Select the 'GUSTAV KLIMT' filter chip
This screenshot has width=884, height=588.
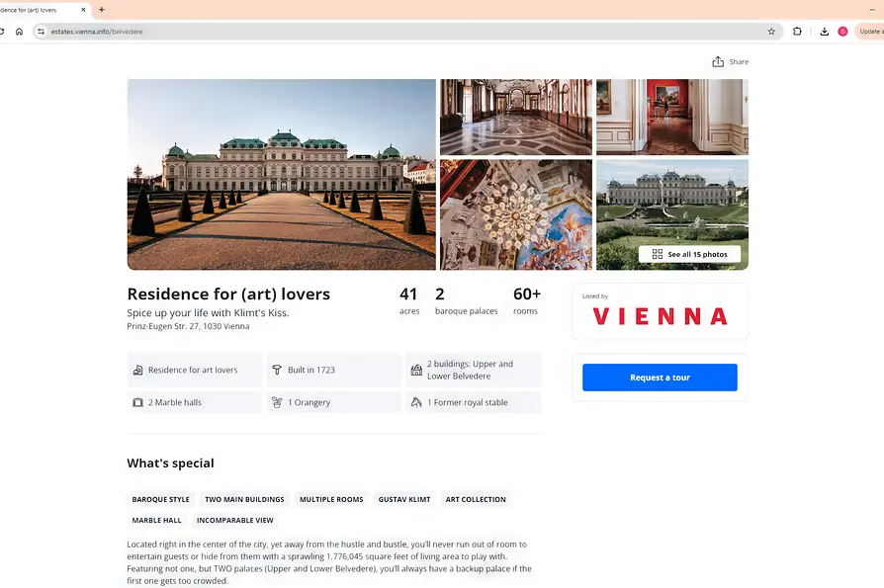click(x=404, y=499)
